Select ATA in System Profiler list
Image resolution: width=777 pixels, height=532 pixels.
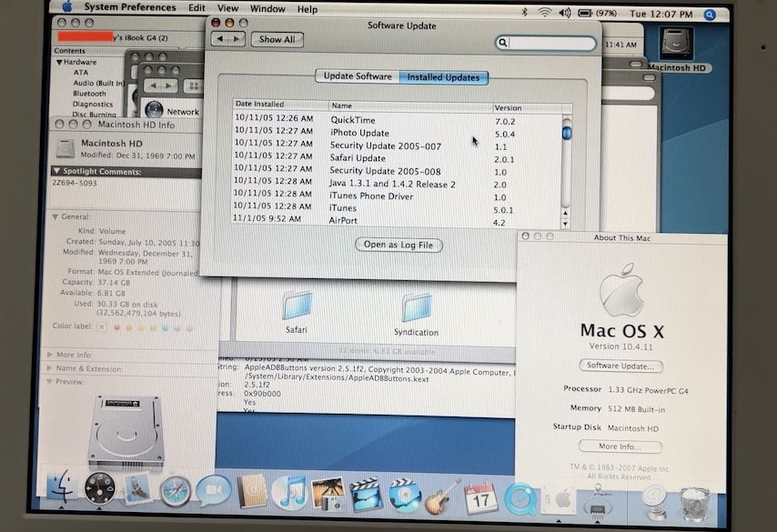point(81,73)
